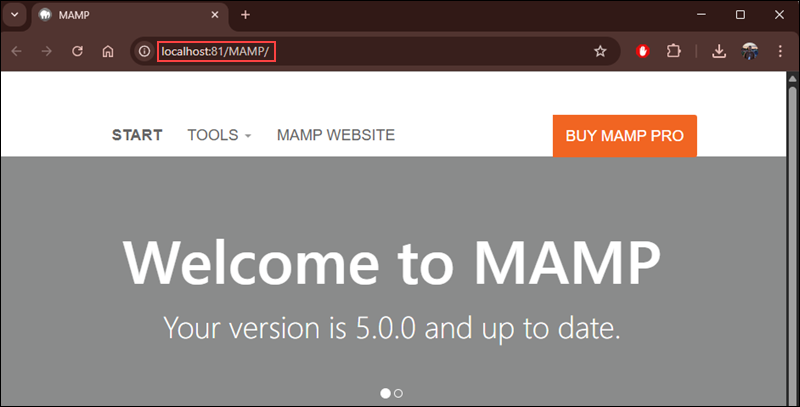Click the page vertical scrollbar thumb

pyautogui.click(x=792, y=245)
